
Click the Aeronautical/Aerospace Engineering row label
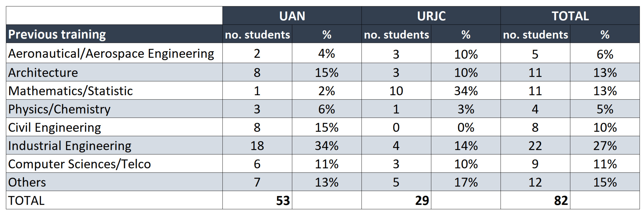pyautogui.click(x=111, y=54)
